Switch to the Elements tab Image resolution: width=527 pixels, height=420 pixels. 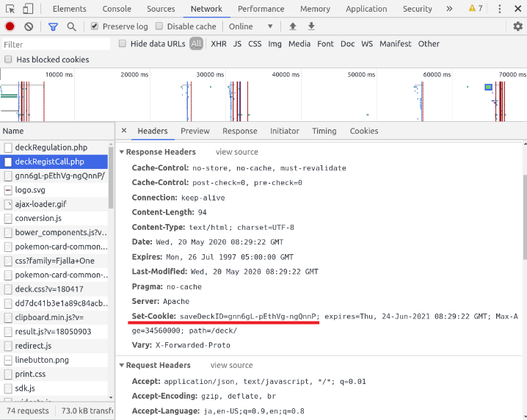tap(70, 9)
